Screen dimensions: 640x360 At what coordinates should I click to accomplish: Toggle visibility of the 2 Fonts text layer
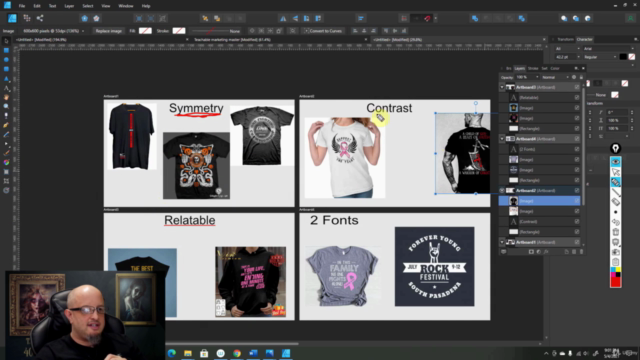click(x=577, y=149)
